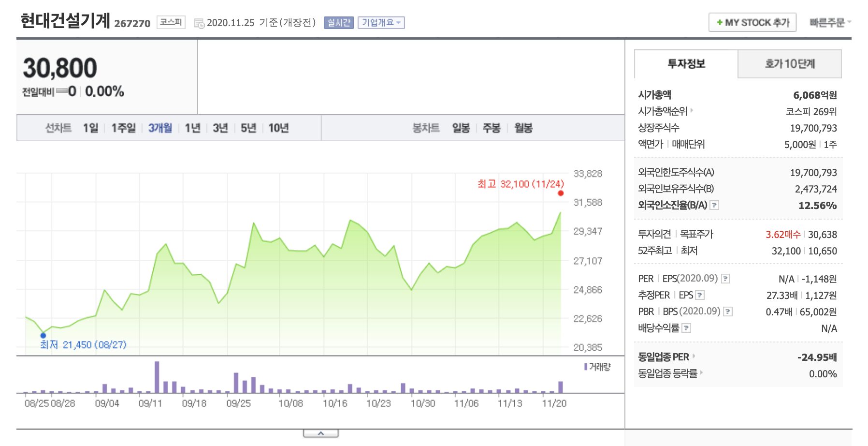868x446 pixels.
Task: Select the 1일 line chart period
Action: tap(91, 128)
